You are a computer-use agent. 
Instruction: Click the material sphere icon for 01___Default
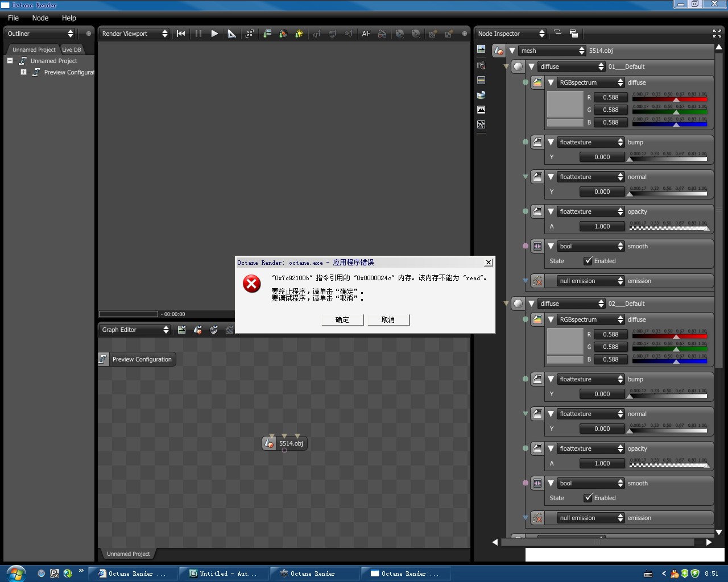click(x=518, y=66)
